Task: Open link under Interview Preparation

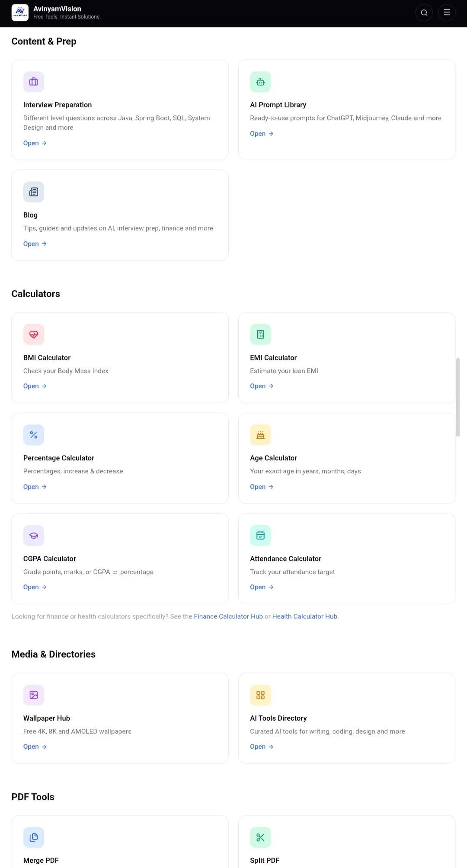Action: [x=35, y=143]
